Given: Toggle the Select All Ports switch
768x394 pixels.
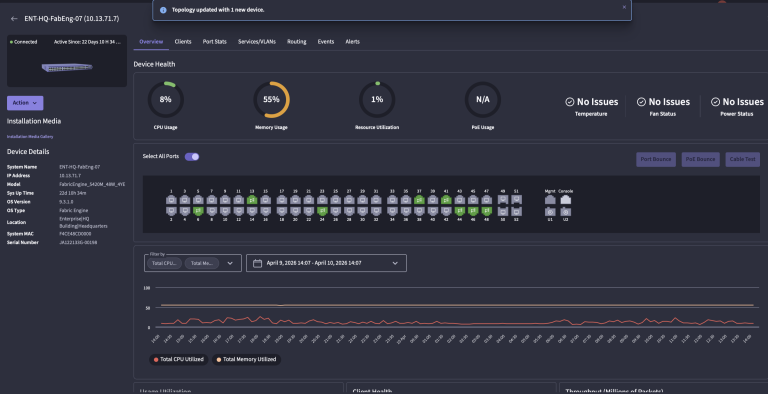Looking at the screenshot, I should 192,157.
